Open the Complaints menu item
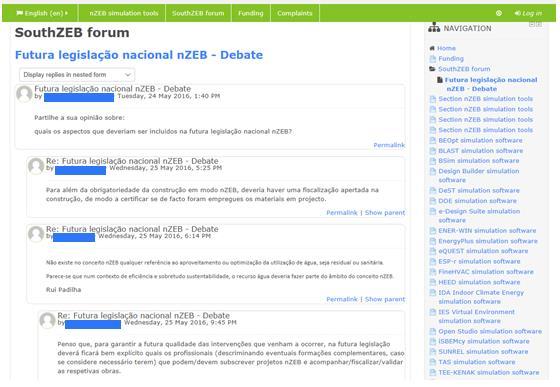Viewport: 560px width, 387px height. point(295,13)
